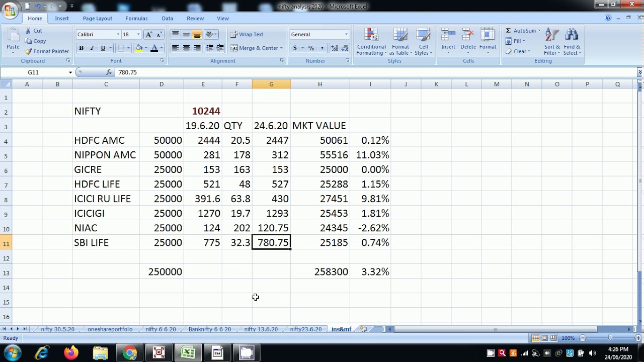Switch to the Insert ribbon tab
The height and width of the screenshot is (362, 644).
pyautogui.click(x=62, y=18)
